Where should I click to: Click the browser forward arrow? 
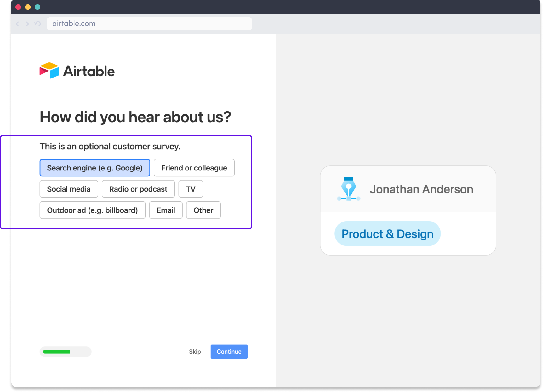pos(27,24)
